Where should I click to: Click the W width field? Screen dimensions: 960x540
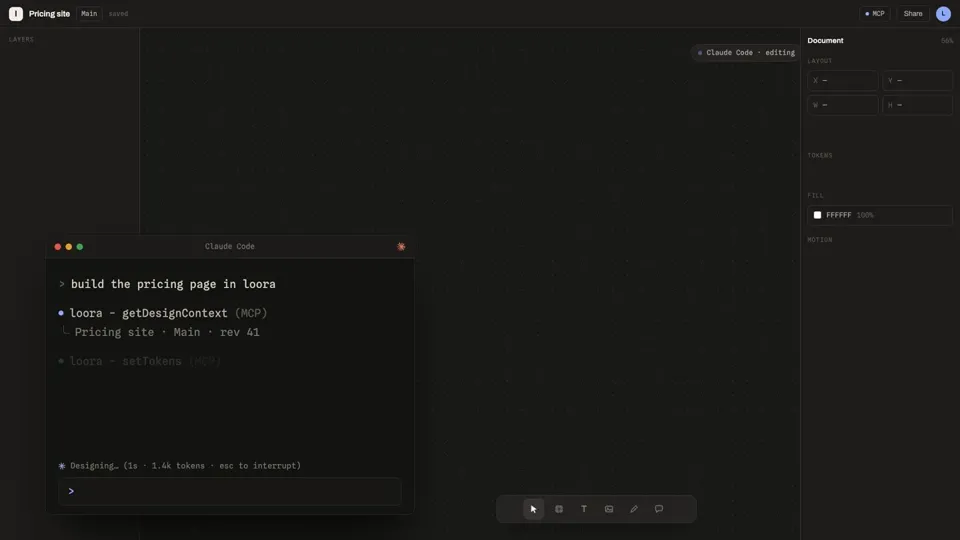point(842,105)
